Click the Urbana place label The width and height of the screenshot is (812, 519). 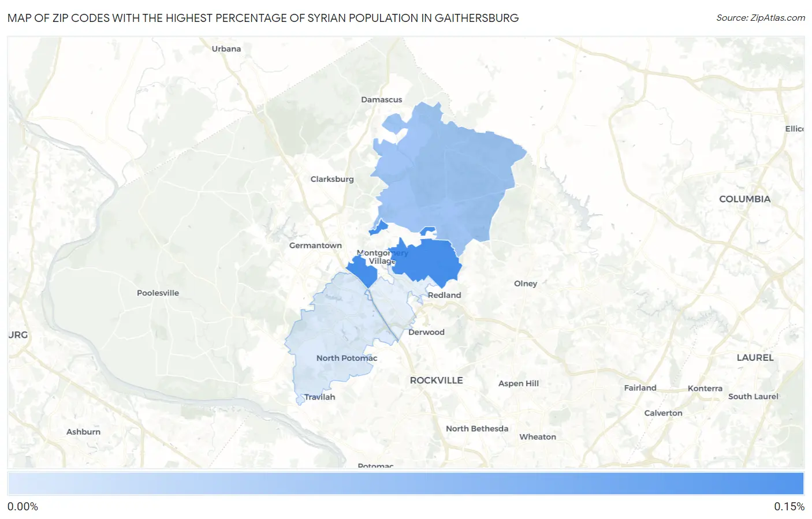[226, 48]
